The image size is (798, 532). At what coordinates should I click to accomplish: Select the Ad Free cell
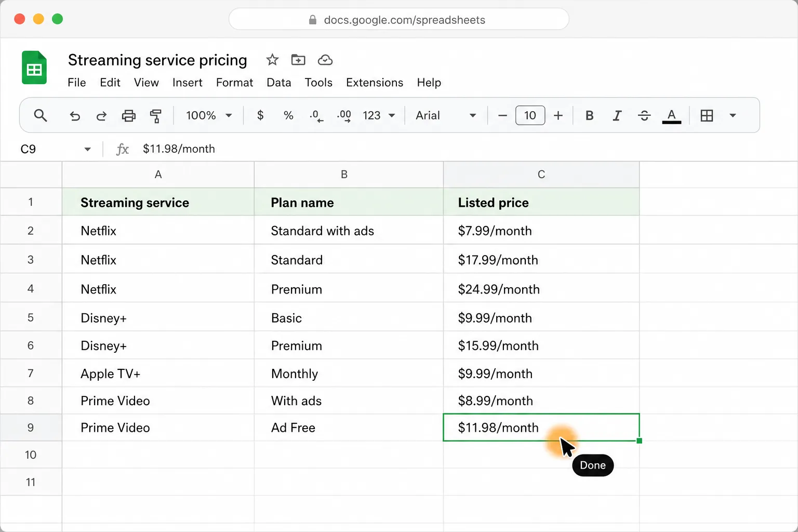click(349, 428)
